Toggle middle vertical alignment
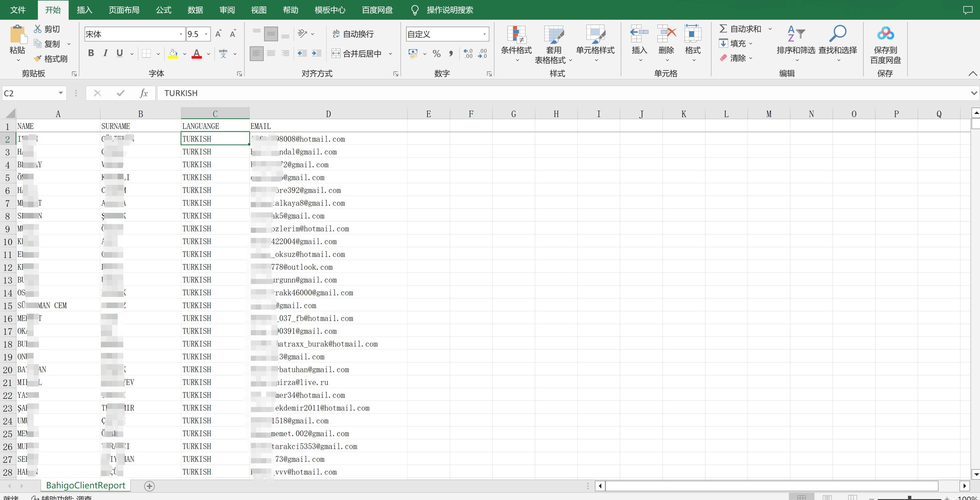This screenshot has width=980, height=500. tap(271, 34)
